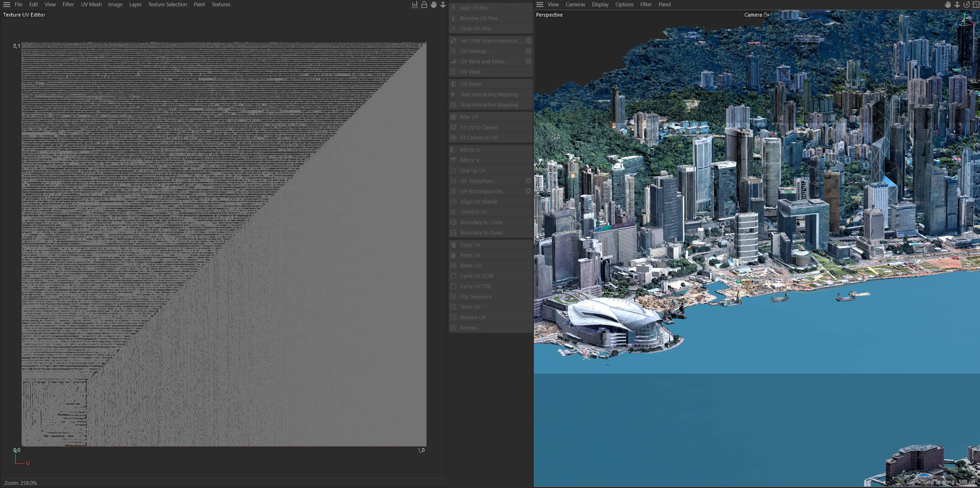Click the Max UV icon
This screenshot has width=980, height=488.
click(x=453, y=117)
